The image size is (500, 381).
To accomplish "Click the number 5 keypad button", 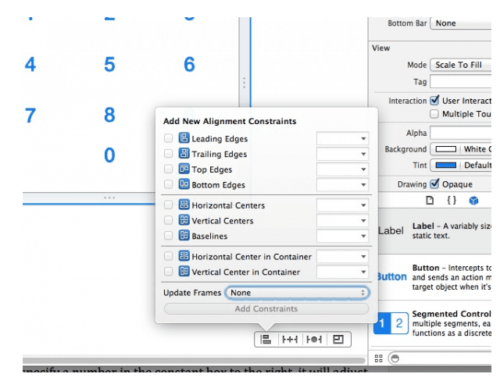I will [110, 64].
